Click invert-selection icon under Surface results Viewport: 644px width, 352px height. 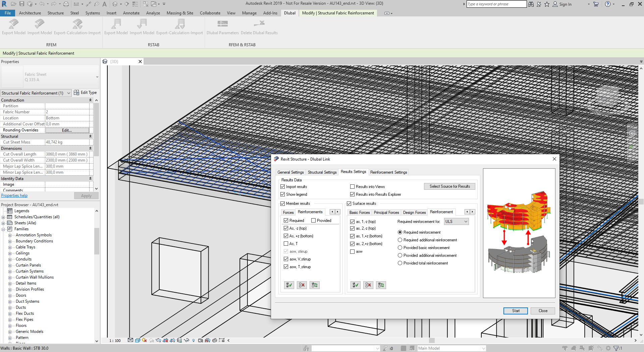tap(381, 285)
